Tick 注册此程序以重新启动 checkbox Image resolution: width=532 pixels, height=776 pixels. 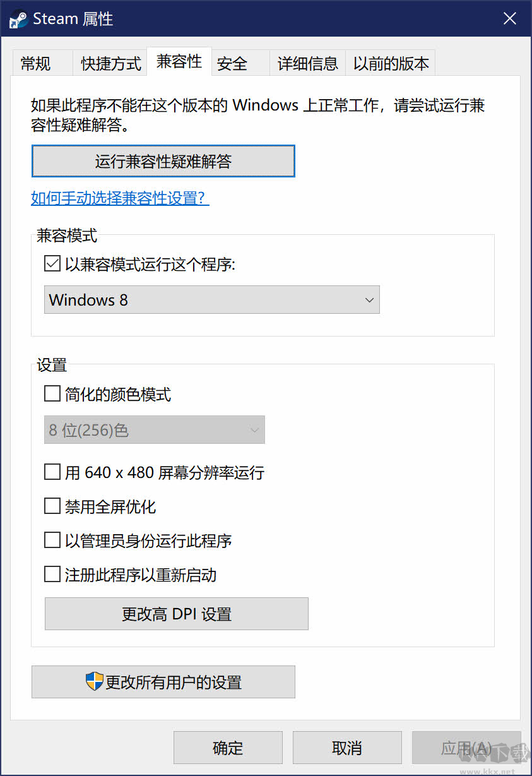click(52, 575)
